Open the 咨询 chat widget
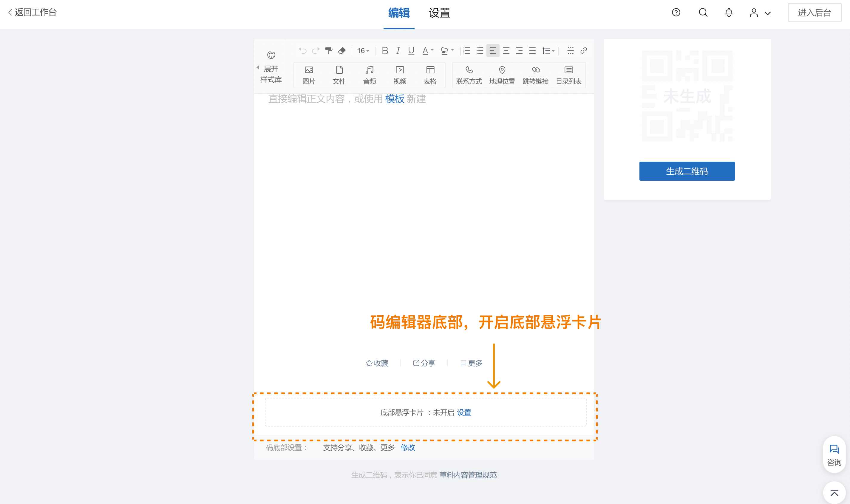This screenshot has width=850, height=504. click(834, 454)
